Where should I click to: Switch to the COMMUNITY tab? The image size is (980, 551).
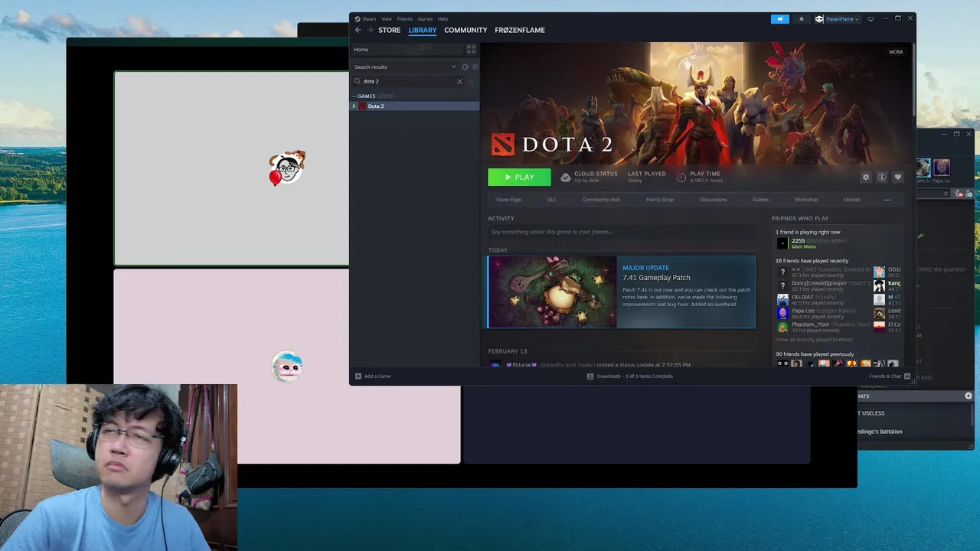tap(465, 30)
